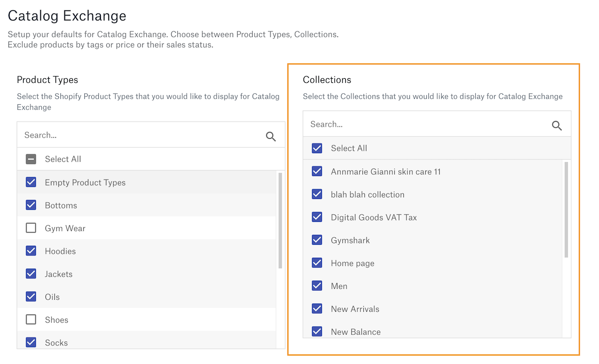Check the Shoes checkbox
This screenshot has width=599, height=364.
pos(31,320)
